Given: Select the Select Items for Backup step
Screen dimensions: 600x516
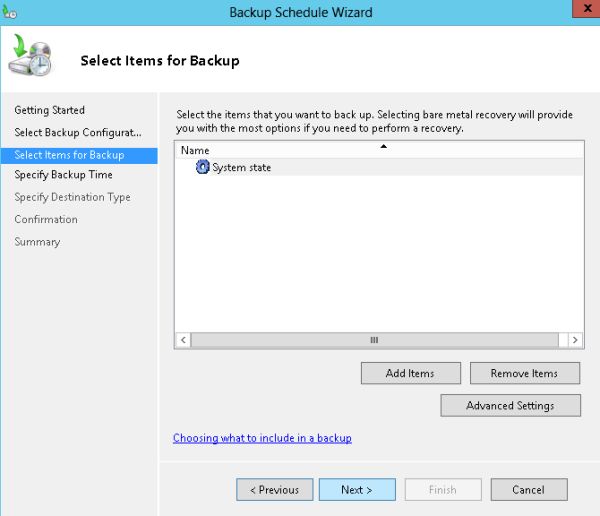Looking at the screenshot, I should [x=79, y=155].
